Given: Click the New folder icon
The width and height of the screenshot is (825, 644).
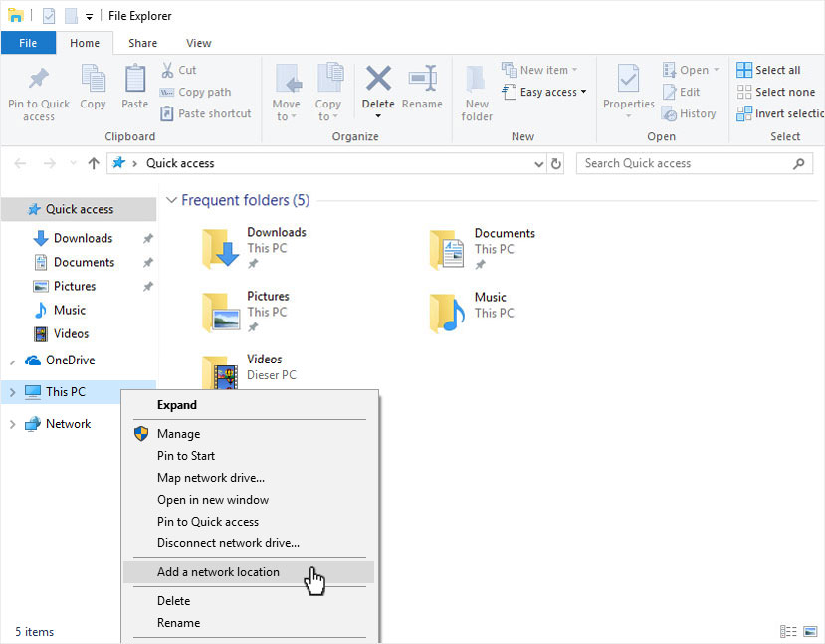Looking at the screenshot, I should coord(476,79).
